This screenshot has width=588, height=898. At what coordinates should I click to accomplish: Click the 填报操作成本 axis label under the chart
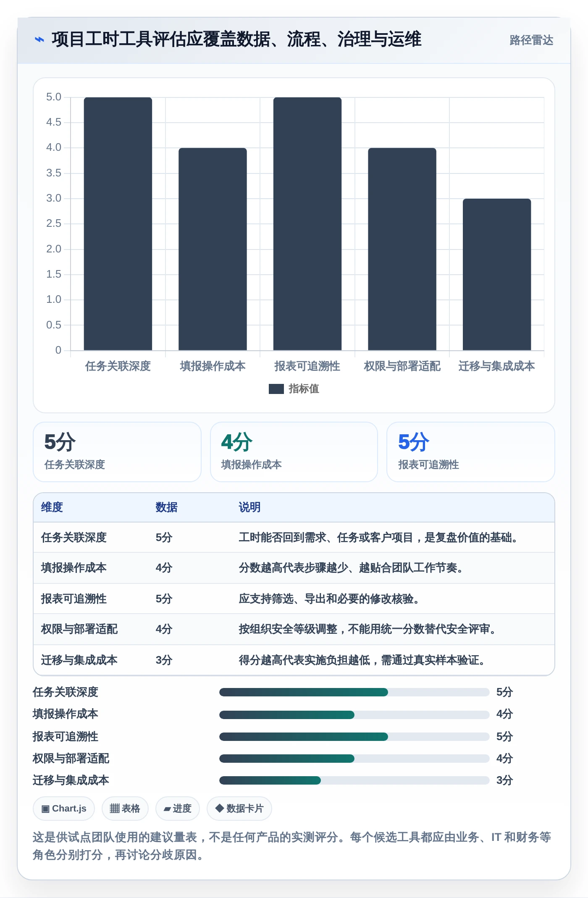point(213,366)
